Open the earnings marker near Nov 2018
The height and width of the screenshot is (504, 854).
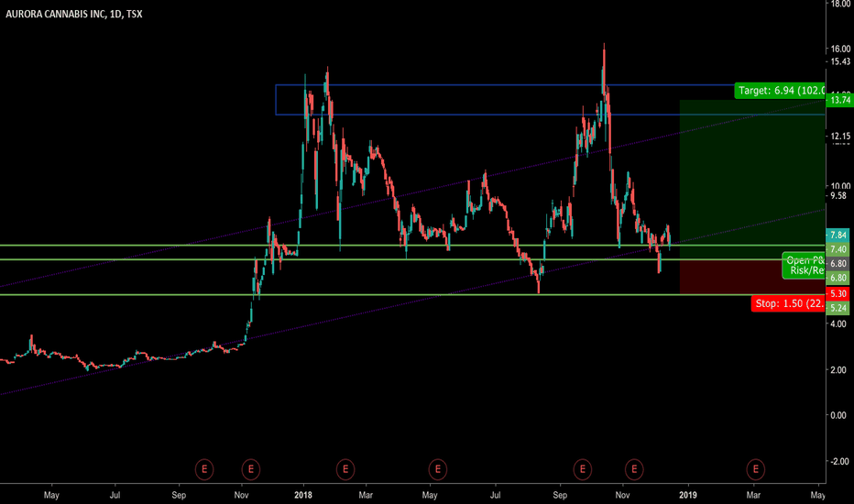pyautogui.click(x=634, y=469)
